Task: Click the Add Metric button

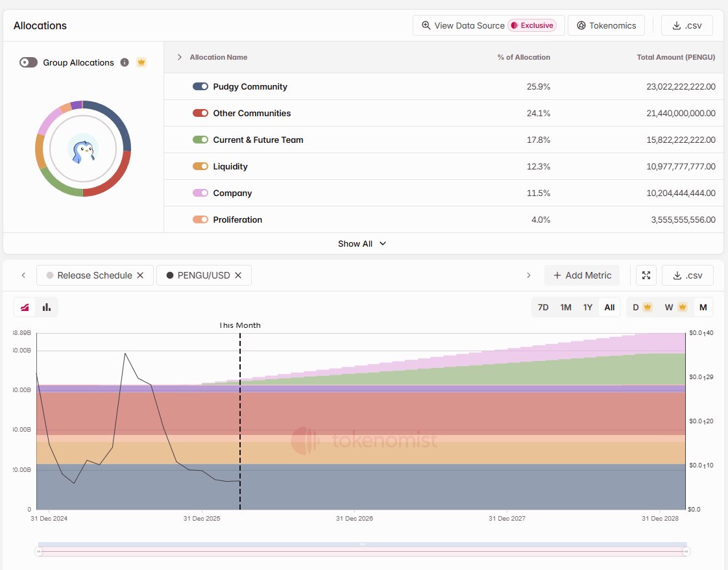Action: point(582,275)
